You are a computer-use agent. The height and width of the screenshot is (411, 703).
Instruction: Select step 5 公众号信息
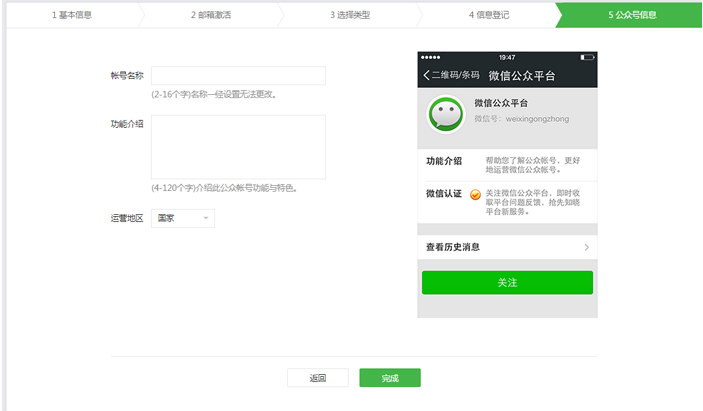click(x=632, y=15)
